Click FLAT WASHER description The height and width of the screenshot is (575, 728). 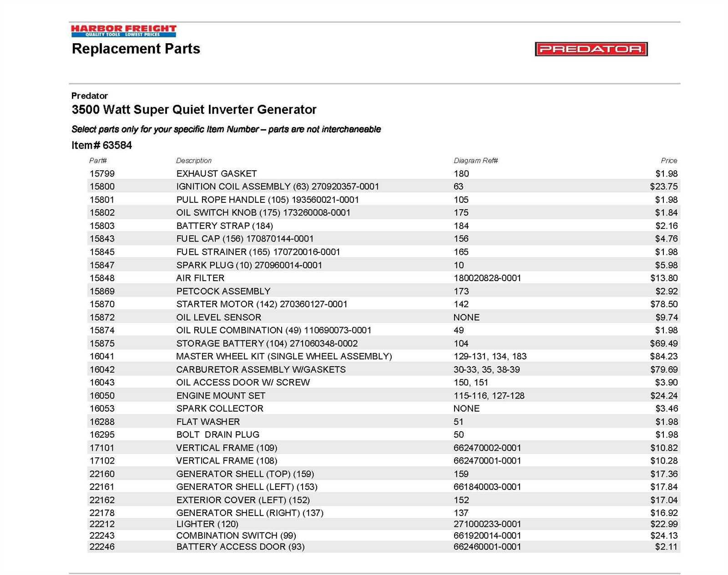[x=208, y=422]
